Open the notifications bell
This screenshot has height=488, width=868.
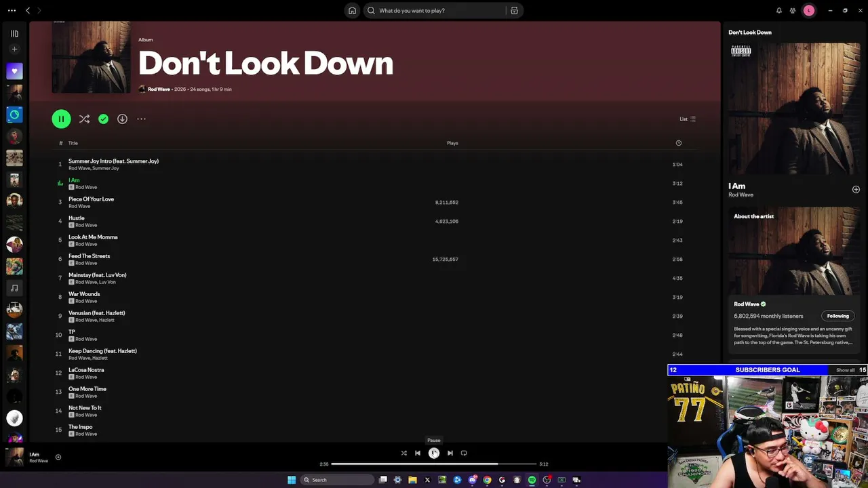(779, 10)
